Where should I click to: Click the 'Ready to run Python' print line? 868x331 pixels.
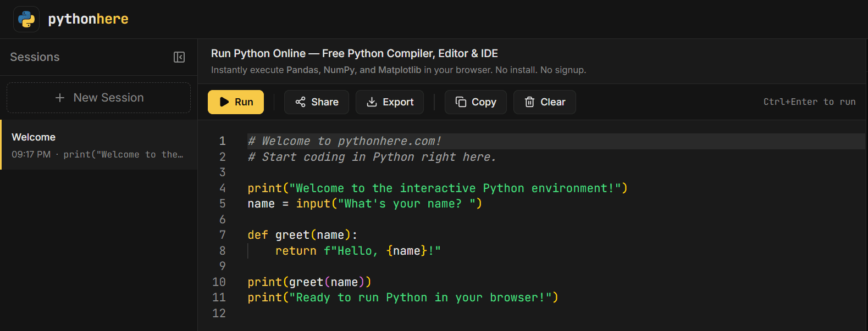403,298
